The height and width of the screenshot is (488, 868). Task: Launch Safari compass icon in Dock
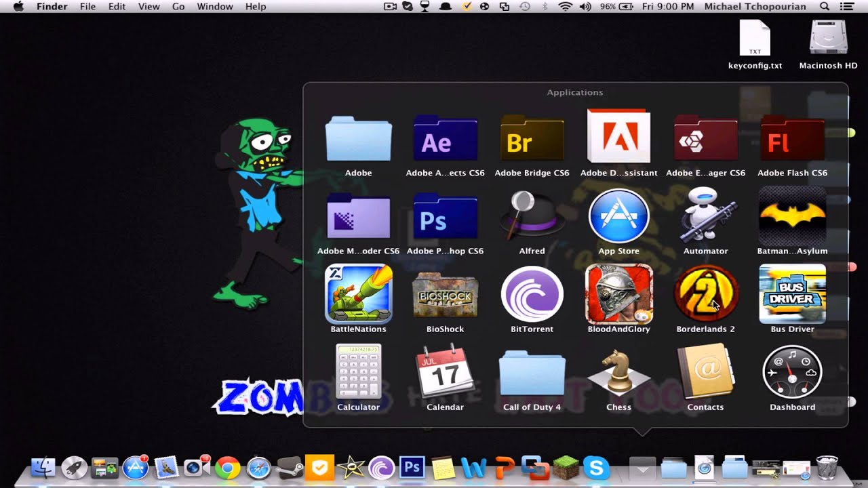point(258,468)
